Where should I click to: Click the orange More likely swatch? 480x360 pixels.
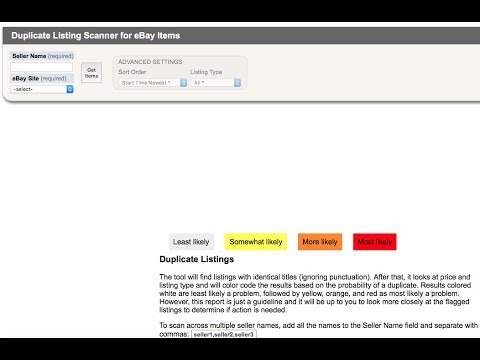point(320,242)
